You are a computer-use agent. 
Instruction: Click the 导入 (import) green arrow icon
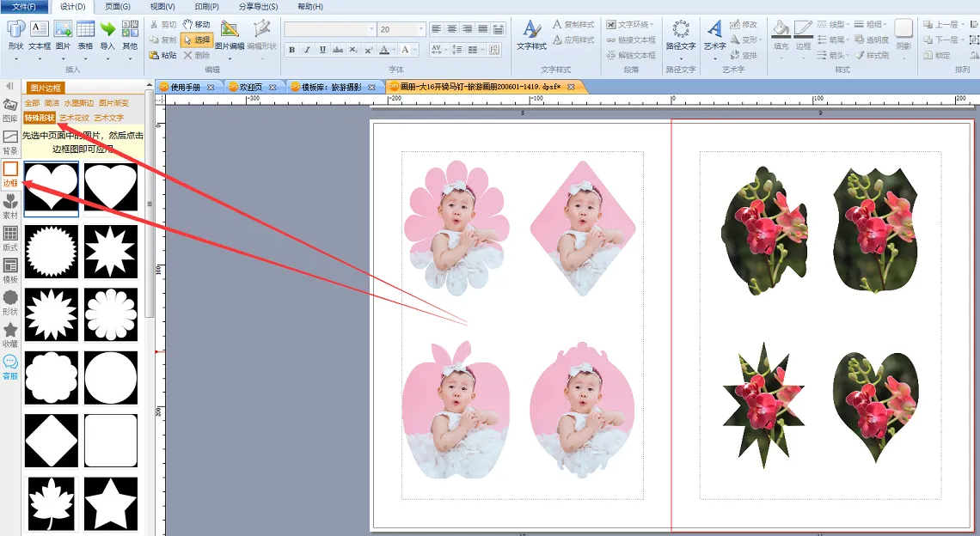(107, 35)
